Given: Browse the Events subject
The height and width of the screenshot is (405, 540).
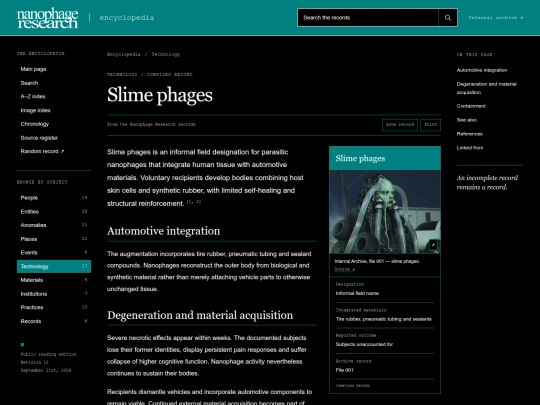Looking at the screenshot, I should [54, 252].
